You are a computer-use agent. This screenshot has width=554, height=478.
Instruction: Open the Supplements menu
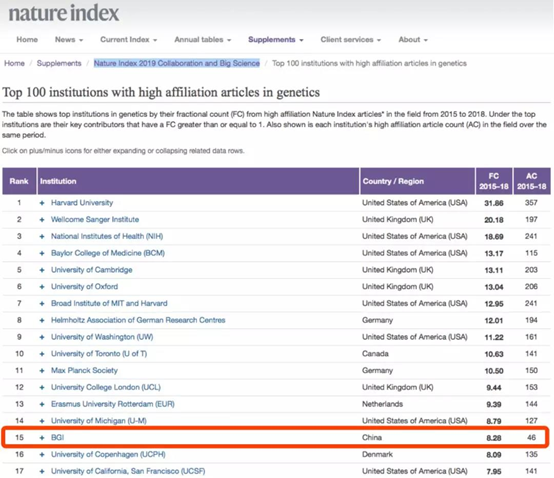click(276, 40)
